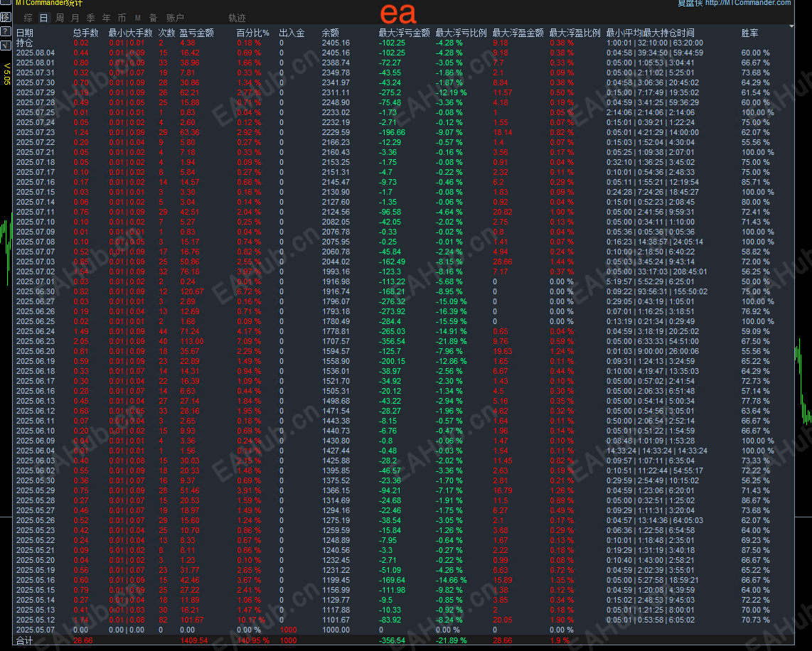Screen dimensions: 812x651
Task: Click hold time 14:33:24 | 14:33:24 | 14:33:24
Action: [x=657, y=451]
